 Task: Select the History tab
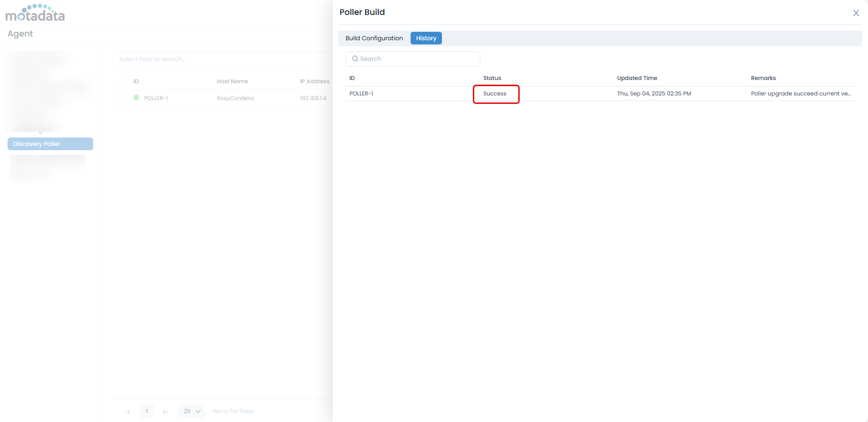(426, 38)
